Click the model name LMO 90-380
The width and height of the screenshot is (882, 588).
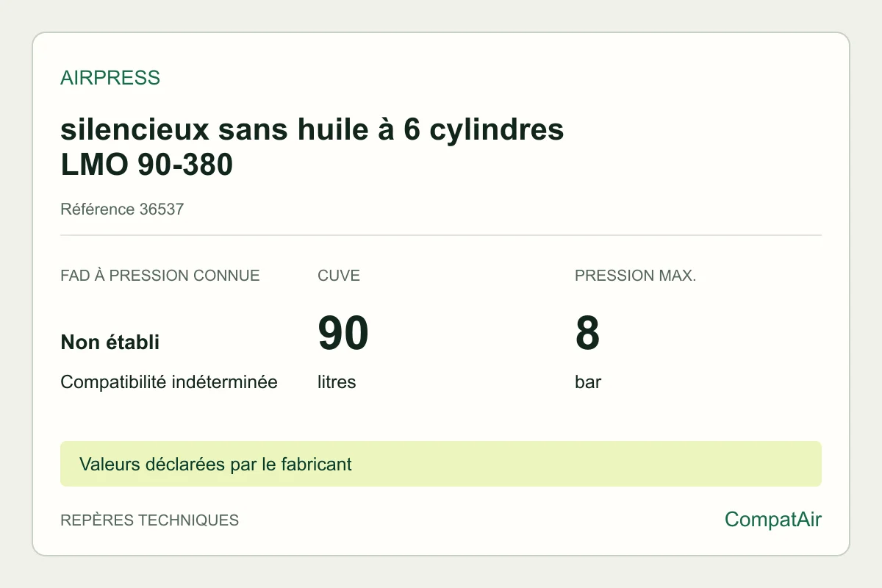[x=147, y=165]
